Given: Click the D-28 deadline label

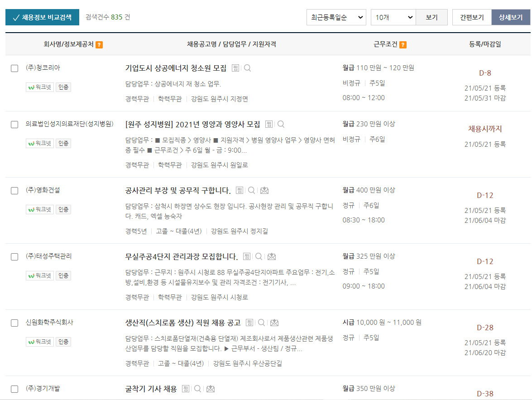Looking at the screenshot, I should [x=485, y=328].
